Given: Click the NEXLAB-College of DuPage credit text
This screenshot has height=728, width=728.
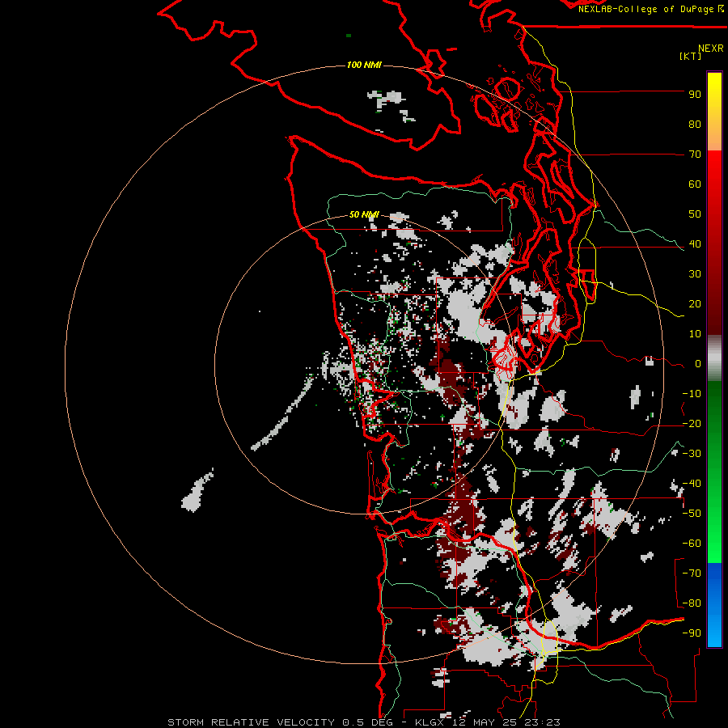Looking at the screenshot, I should 648,9.
